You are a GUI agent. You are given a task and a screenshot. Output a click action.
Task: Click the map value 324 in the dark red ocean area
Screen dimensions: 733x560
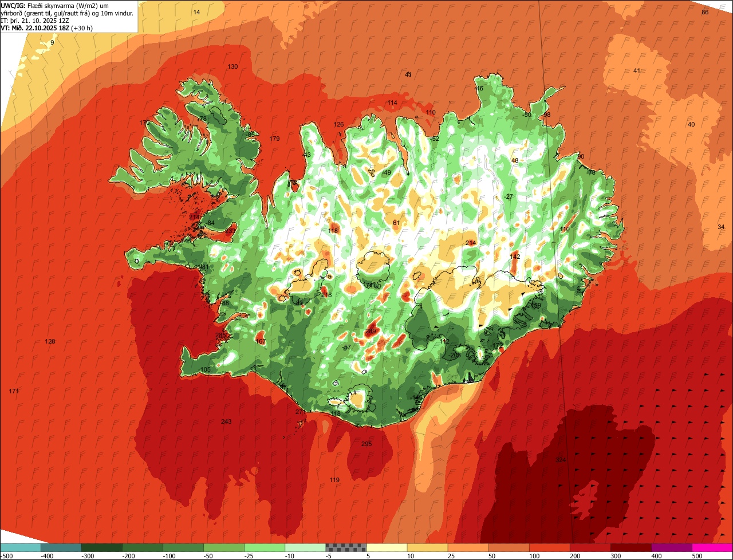[x=561, y=460]
